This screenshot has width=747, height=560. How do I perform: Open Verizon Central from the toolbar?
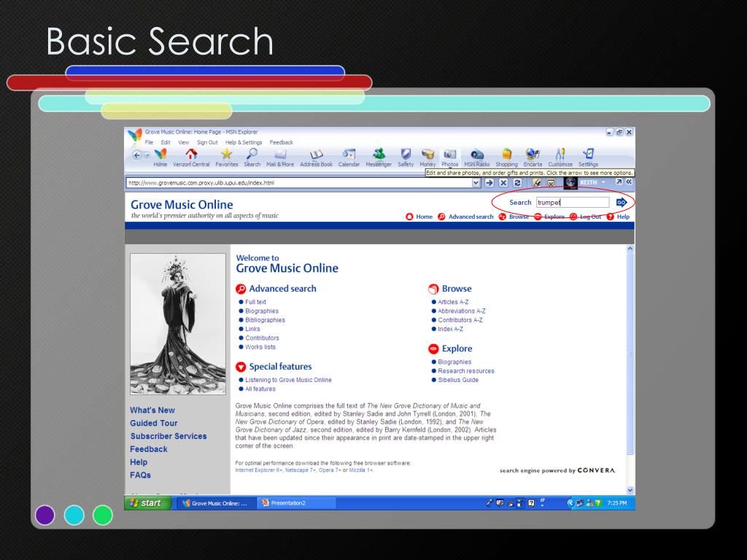click(191, 157)
